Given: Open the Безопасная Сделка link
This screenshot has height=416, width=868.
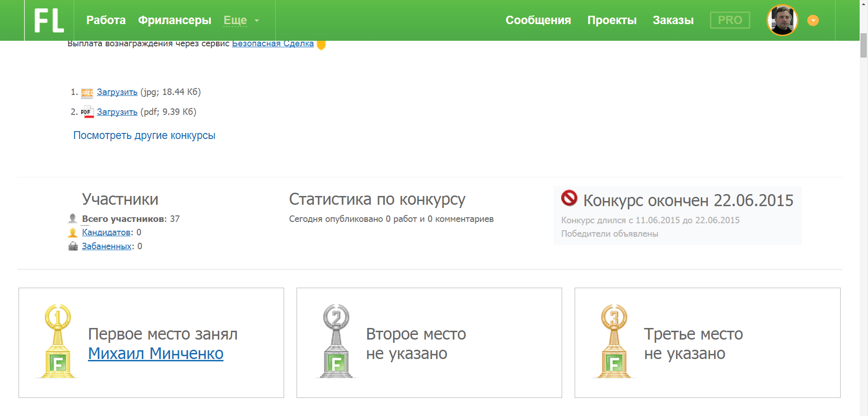Looking at the screenshot, I should (x=272, y=44).
